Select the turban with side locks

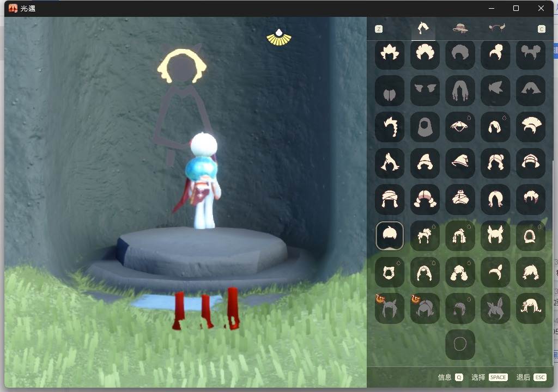click(x=390, y=200)
